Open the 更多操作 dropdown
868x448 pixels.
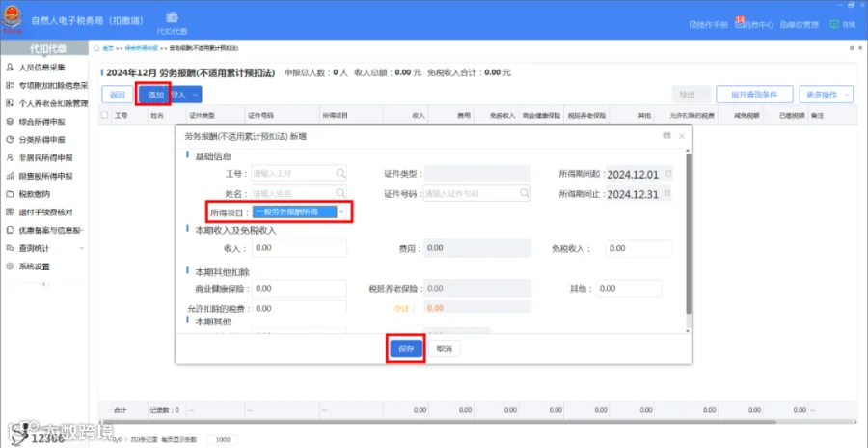pos(826,95)
